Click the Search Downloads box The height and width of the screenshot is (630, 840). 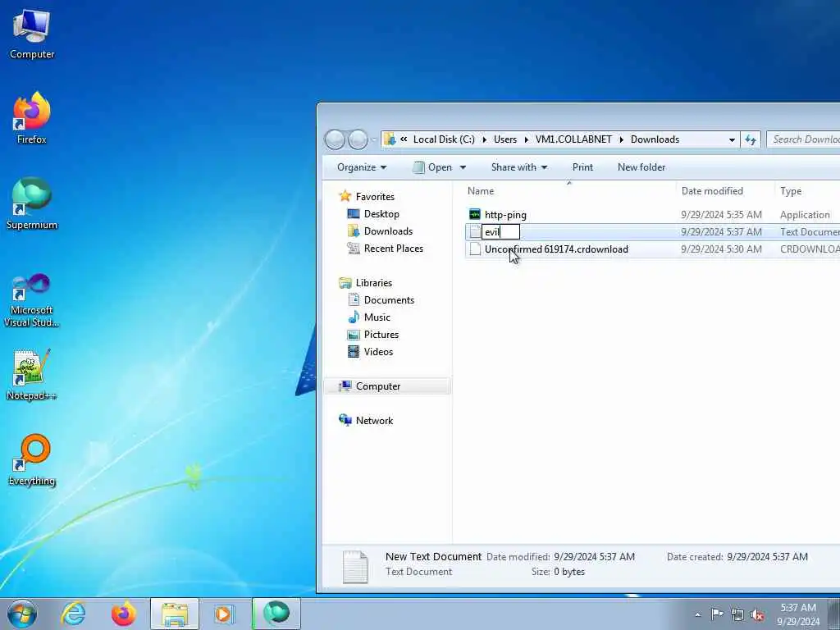(x=803, y=139)
